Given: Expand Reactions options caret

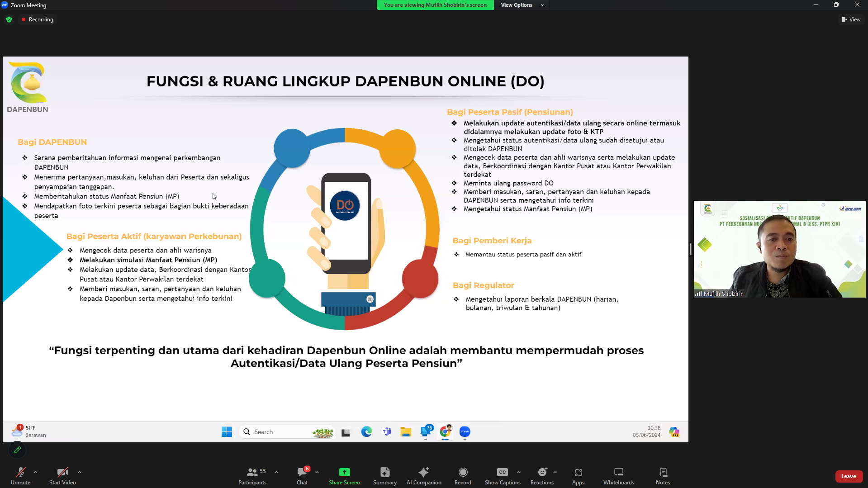Looking at the screenshot, I should pos(555,472).
